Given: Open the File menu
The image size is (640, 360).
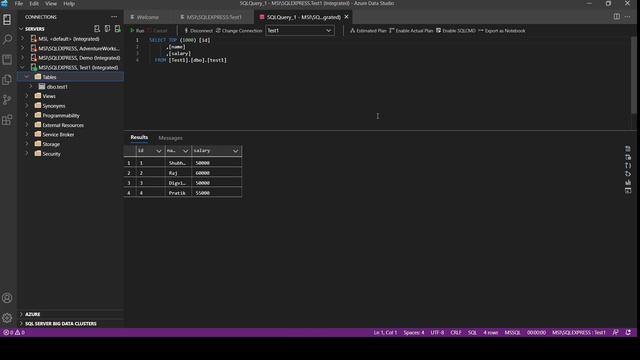Looking at the screenshot, I should [19, 4].
